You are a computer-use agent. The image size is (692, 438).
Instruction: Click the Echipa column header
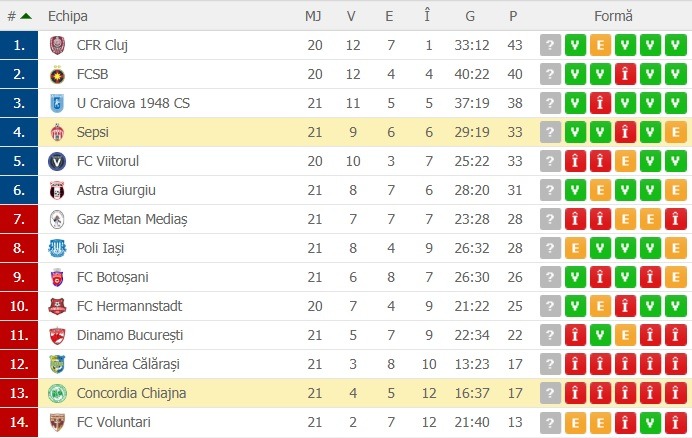(68, 16)
